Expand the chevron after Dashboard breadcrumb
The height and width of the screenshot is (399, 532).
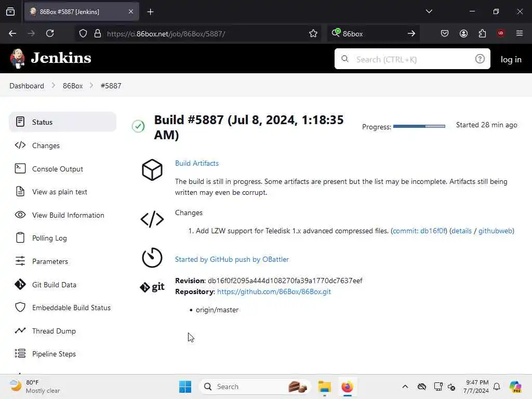point(54,86)
